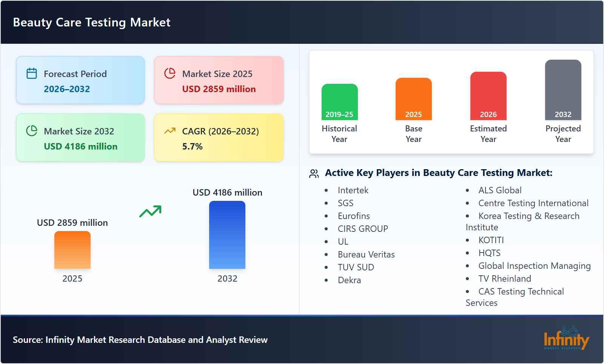
Task: Click the '5.7%' CAGR value
Action: click(x=193, y=147)
